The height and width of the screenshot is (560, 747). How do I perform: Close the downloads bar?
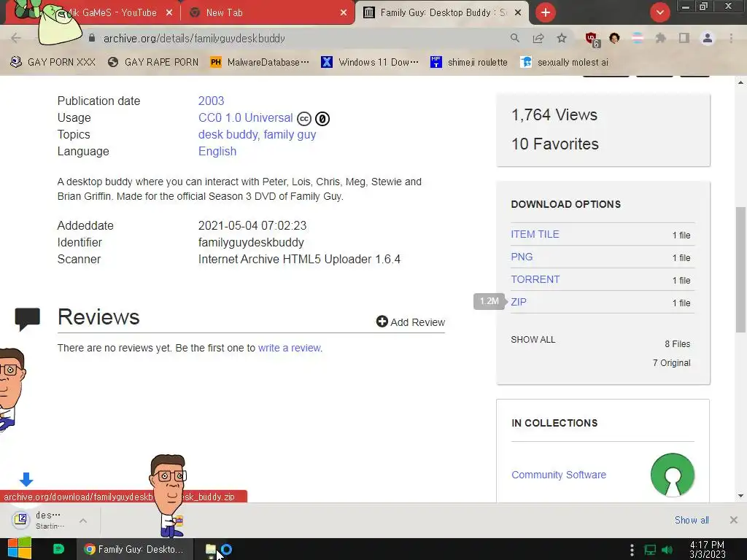click(734, 520)
